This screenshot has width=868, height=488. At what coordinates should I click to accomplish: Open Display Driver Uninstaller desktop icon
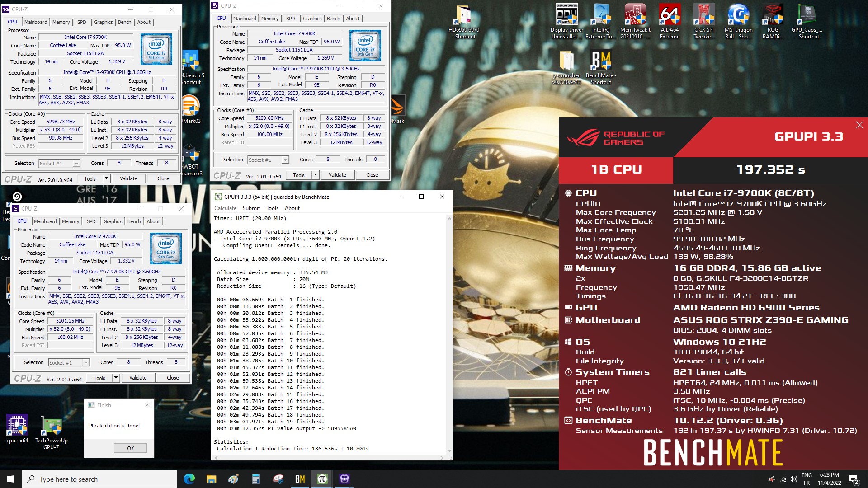tap(566, 22)
